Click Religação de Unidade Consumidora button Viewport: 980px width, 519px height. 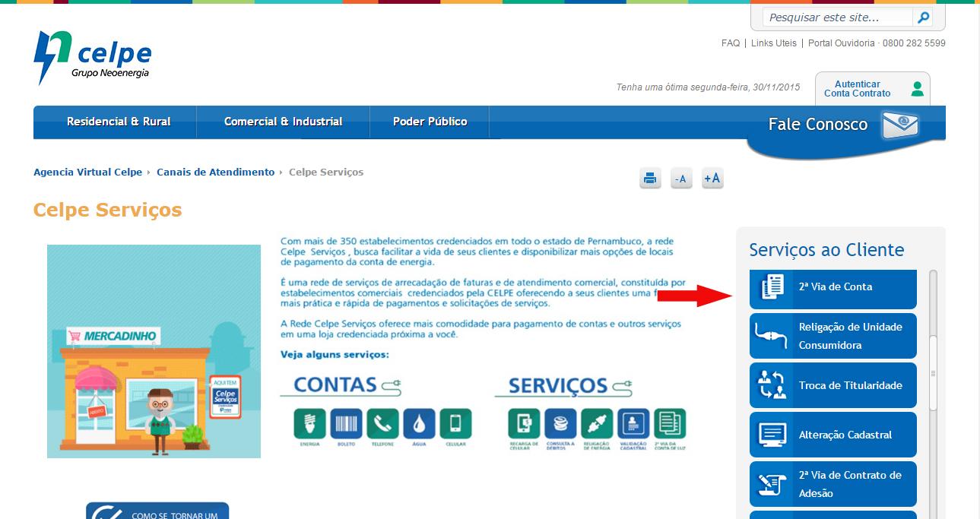coord(833,336)
